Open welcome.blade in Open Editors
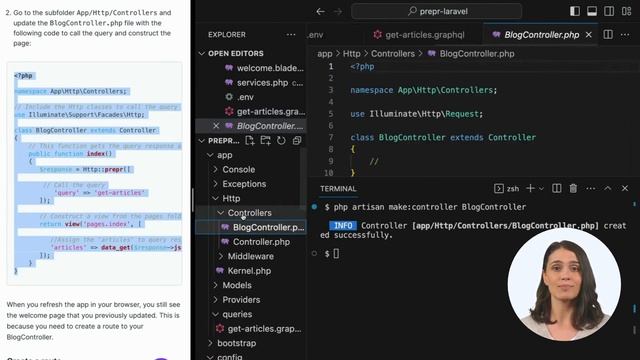Screen dimensions: 640x360 (264, 68)
